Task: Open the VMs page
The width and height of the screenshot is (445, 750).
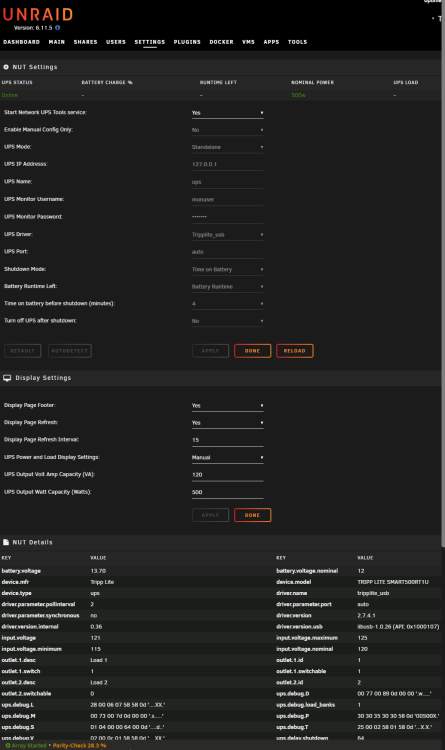Action: (248, 42)
